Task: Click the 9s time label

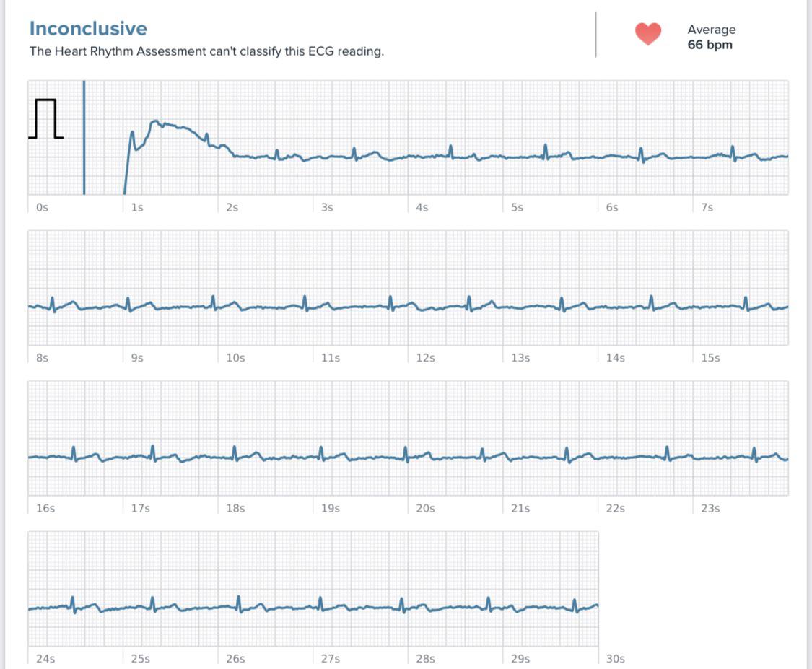Action: [x=136, y=358]
